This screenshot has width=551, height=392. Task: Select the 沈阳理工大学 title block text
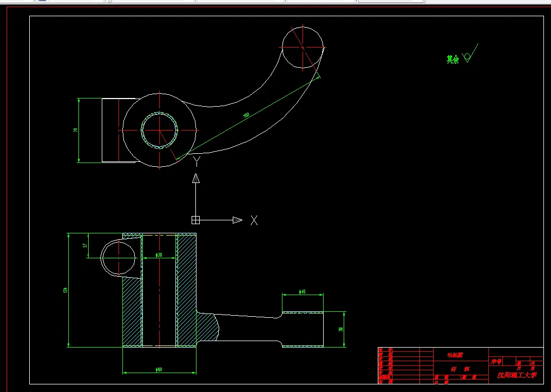517,375
